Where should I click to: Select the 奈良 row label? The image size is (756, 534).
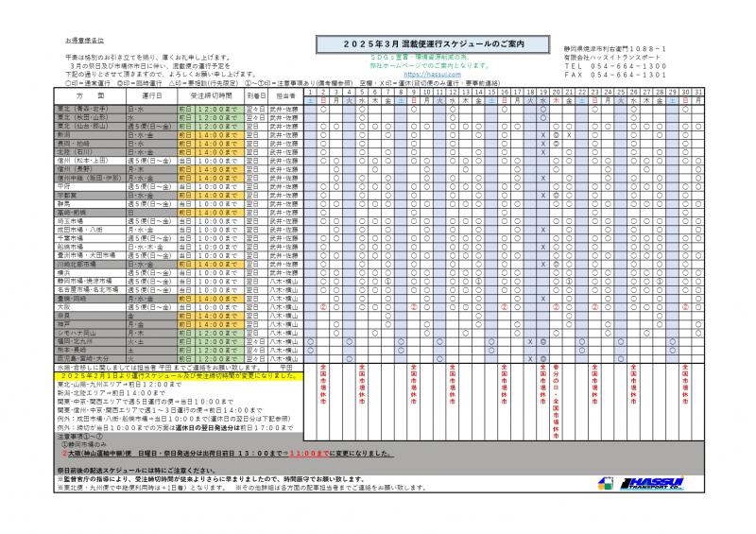click(90, 316)
